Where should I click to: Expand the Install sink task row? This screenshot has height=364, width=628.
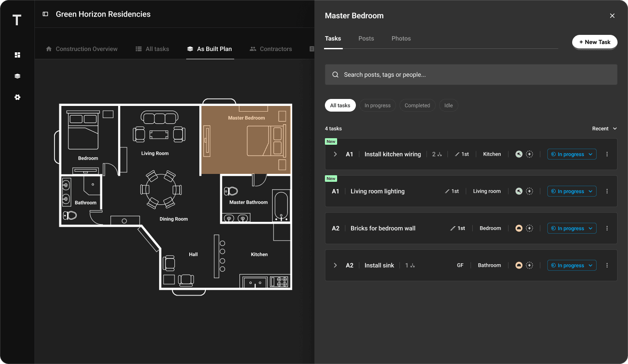pos(335,265)
